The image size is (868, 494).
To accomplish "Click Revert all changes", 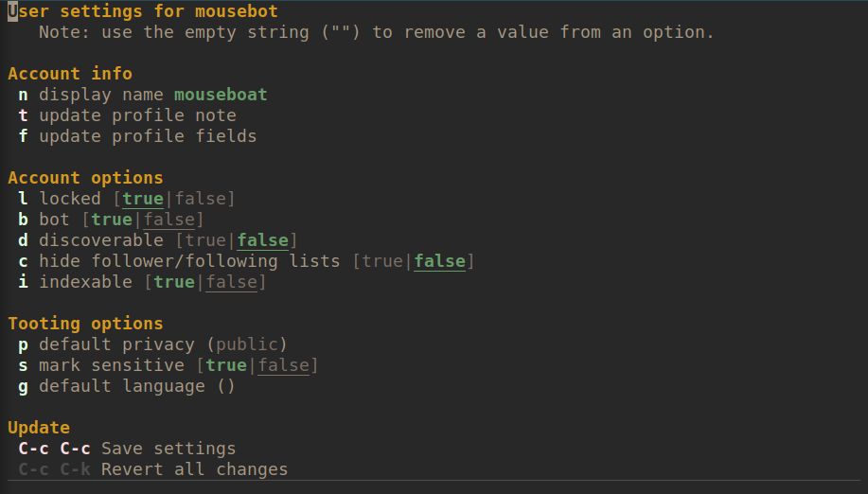I will (194, 469).
